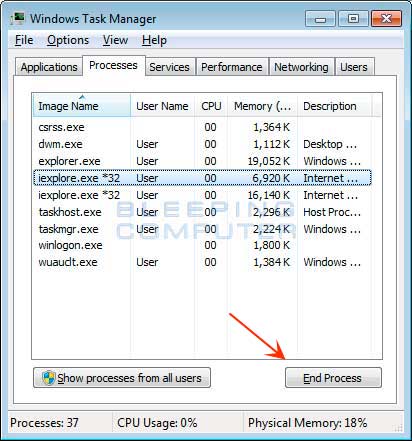Select iexplore.exe *32 using 6,920 K
412x441 pixels.
pyautogui.click(x=202, y=178)
